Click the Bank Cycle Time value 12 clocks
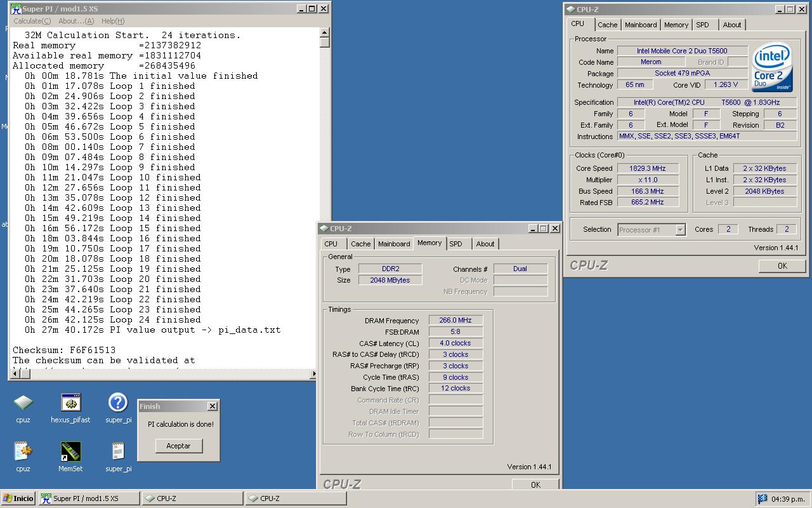 pos(455,388)
